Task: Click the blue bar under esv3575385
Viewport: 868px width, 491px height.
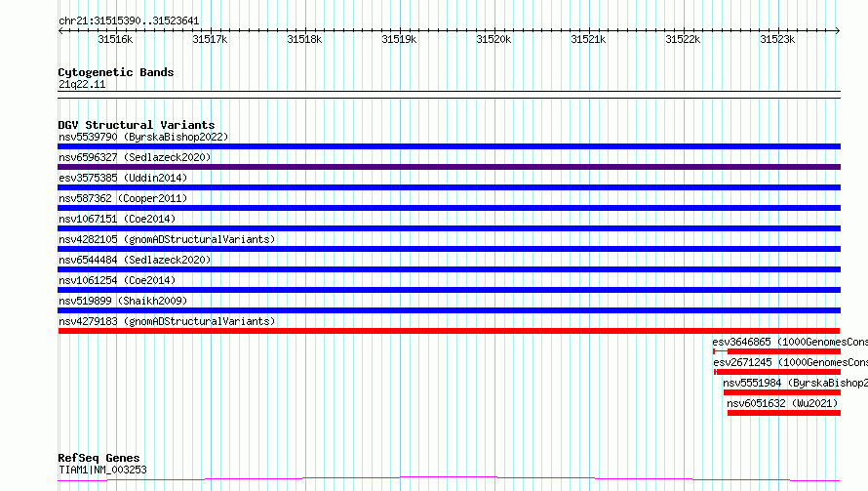Action: pos(449,187)
